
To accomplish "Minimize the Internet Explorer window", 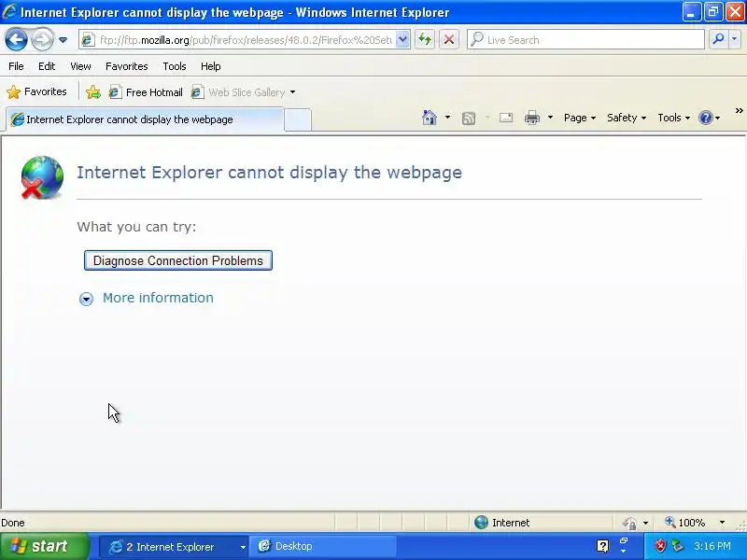I will pyautogui.click(x=691, y=12).
